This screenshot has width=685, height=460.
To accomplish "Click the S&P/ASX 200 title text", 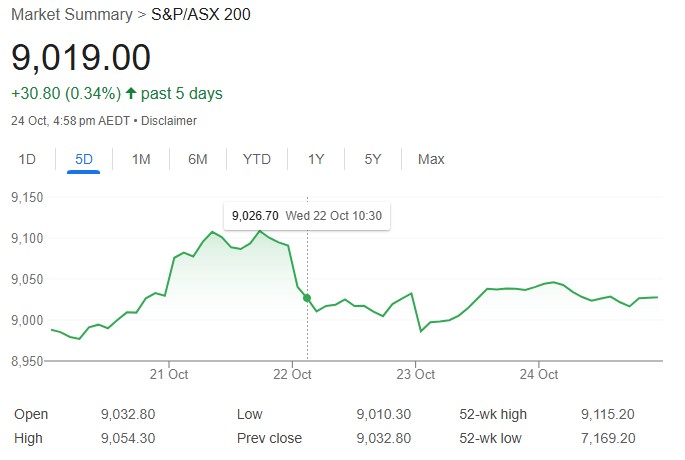I will (x=199, y=14).
